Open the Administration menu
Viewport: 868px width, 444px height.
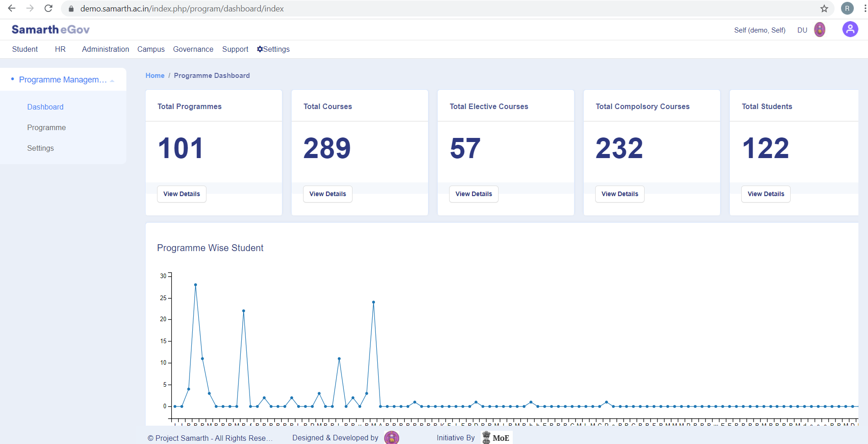pos(105,49)
